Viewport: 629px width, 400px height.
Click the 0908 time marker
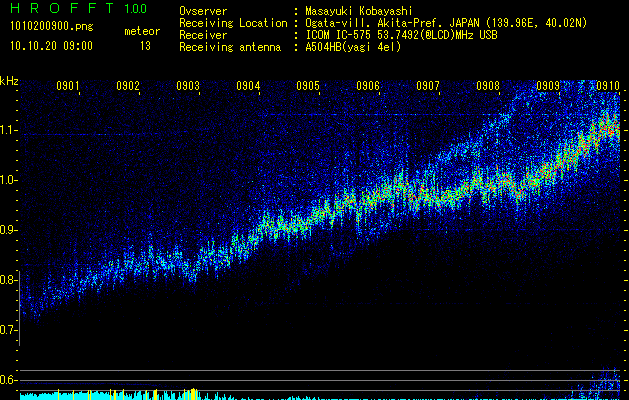tap(488, 85)
